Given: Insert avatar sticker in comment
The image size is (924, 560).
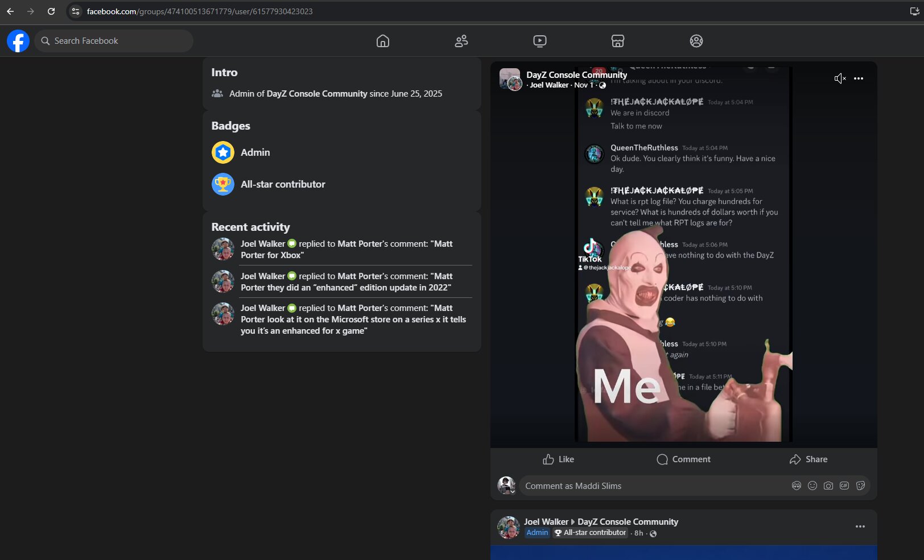Looking at the screenshot, I should click(x=797, y=486).
